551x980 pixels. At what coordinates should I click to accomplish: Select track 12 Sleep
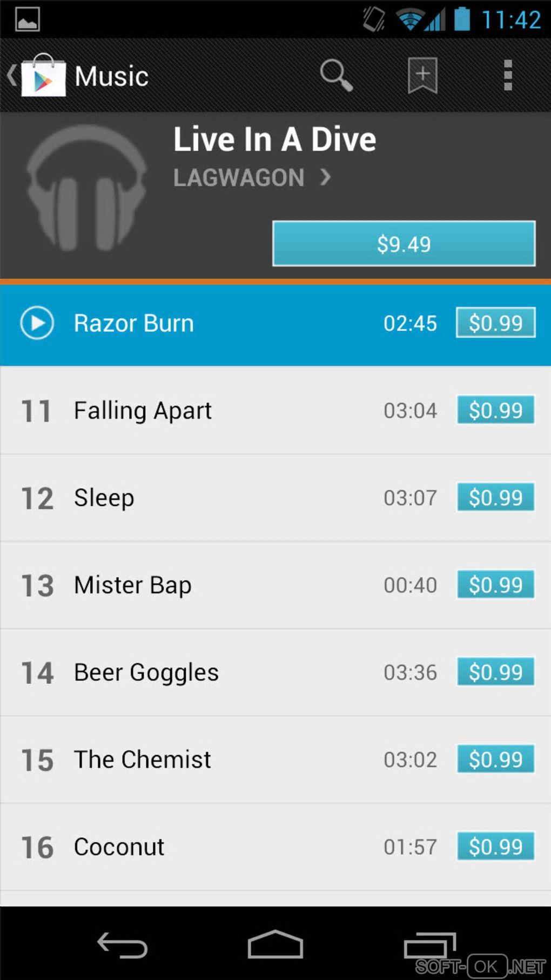275,498
